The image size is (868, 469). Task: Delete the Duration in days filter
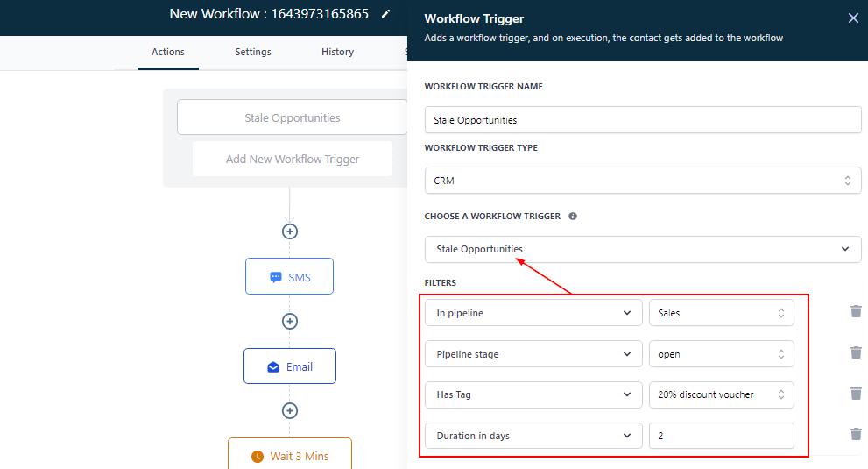(856, 434)
